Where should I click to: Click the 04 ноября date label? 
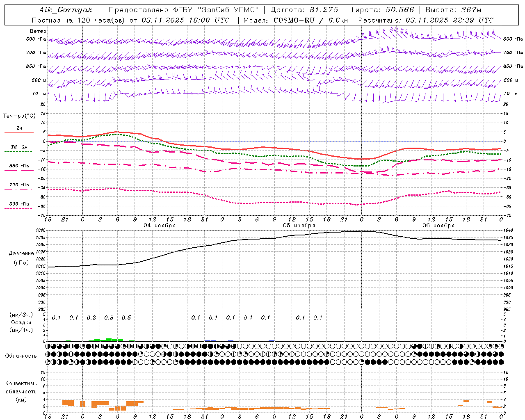pyautogui.click(x=160, y=226)
